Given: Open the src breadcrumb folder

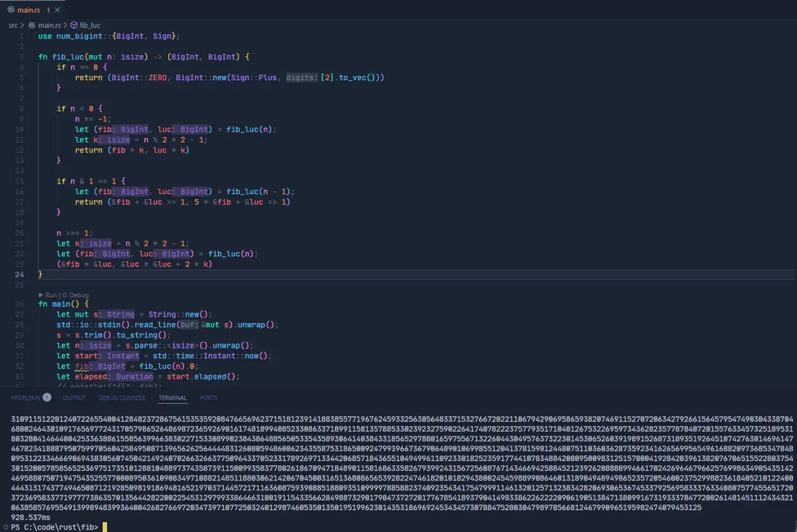Looking at the screenshot, I should pos(13,26).
